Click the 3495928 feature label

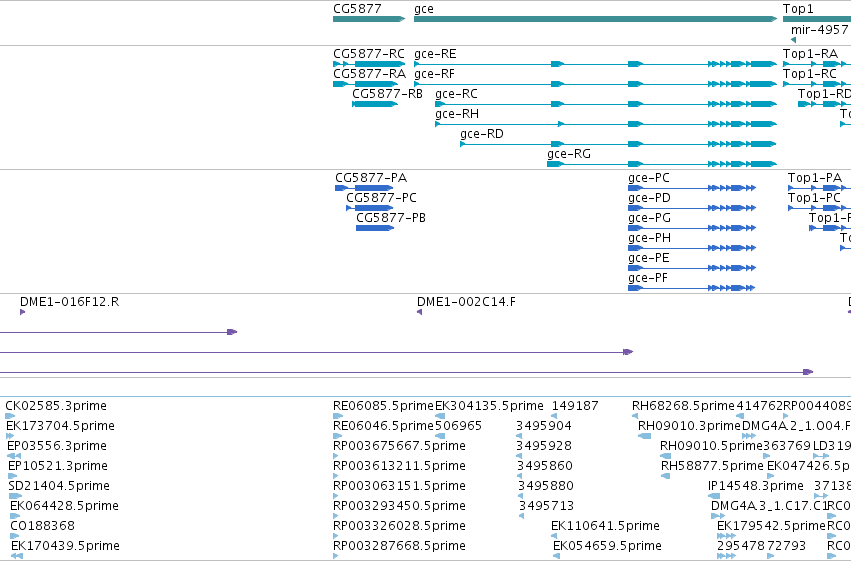(x=544, y=446)
